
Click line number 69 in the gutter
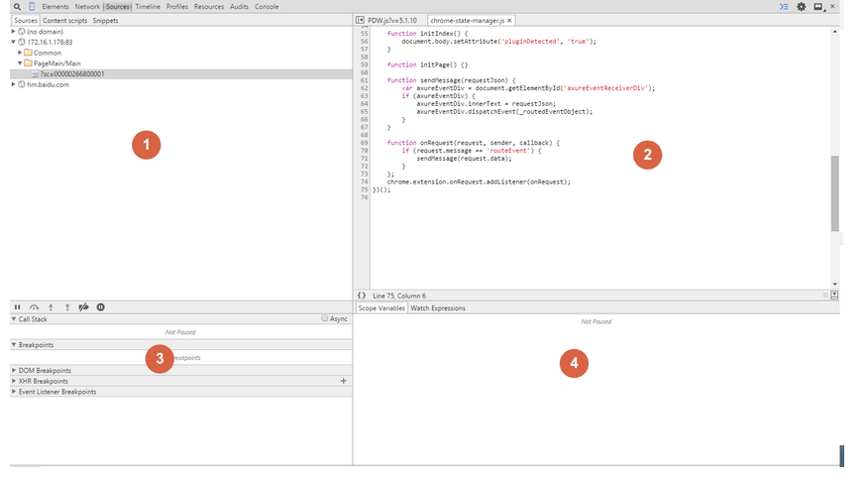pos(365,143)
